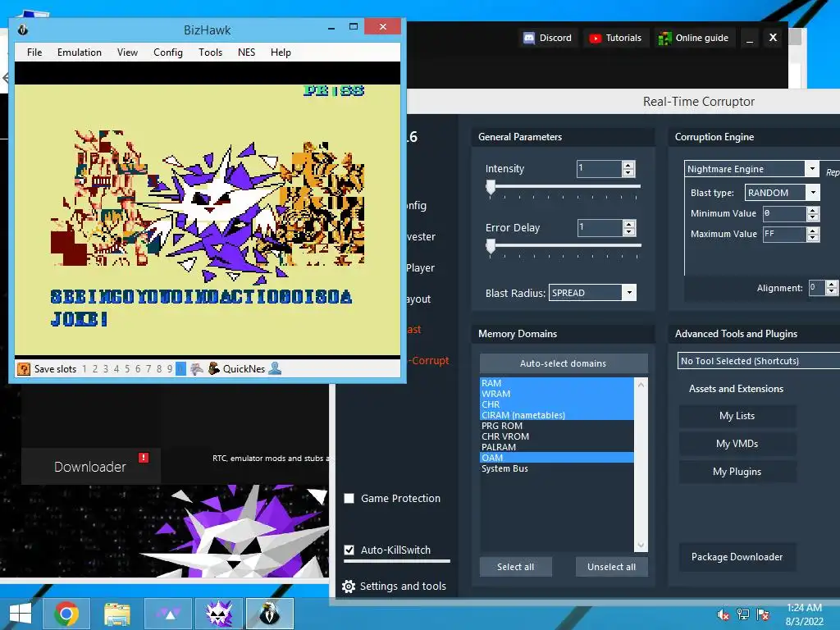Expand the Corruption Engine dropdown (Nightmare Engine)
The image size is (840, 630).
coord(812,169)
